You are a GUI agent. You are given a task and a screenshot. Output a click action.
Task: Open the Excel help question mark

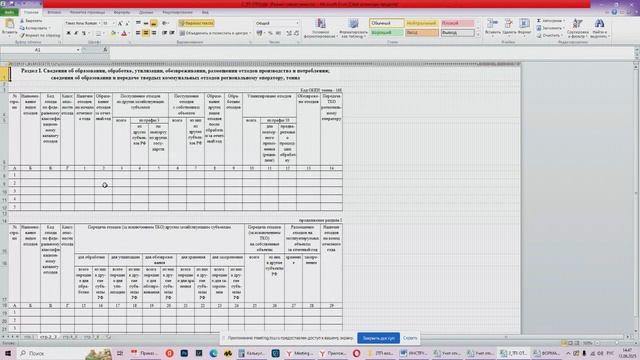(614, 12)
